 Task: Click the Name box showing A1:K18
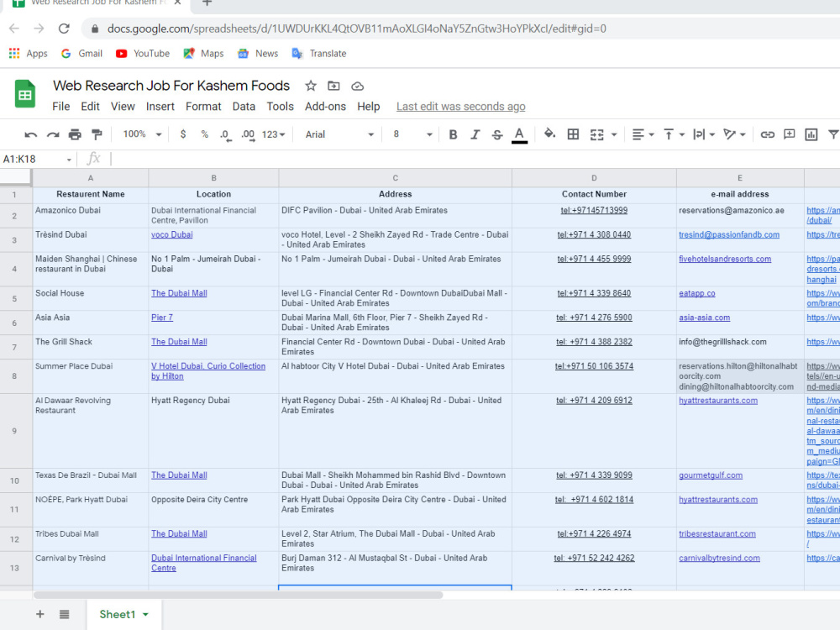tap(37, 159)
